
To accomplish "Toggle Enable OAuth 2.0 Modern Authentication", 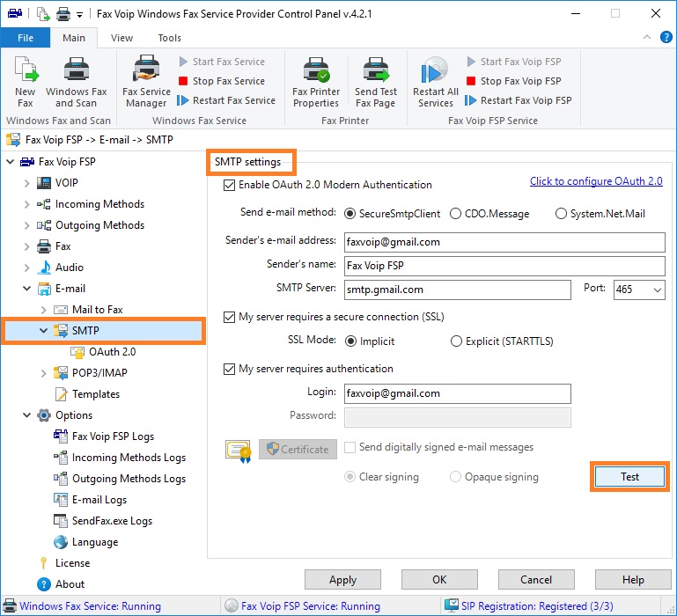I will pyautogui.click(x=229, y=185).
